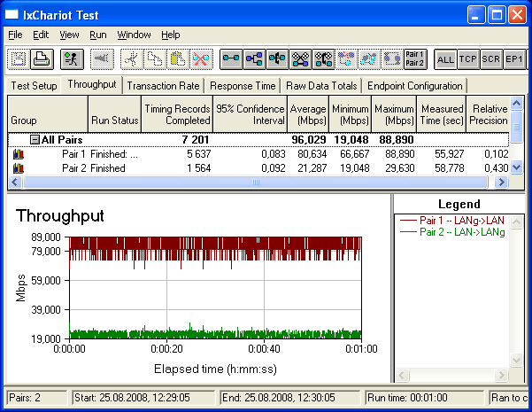Viewport: 532px width, 412px height.
Task: Click the Run test running-man icon
Action: 72,59
